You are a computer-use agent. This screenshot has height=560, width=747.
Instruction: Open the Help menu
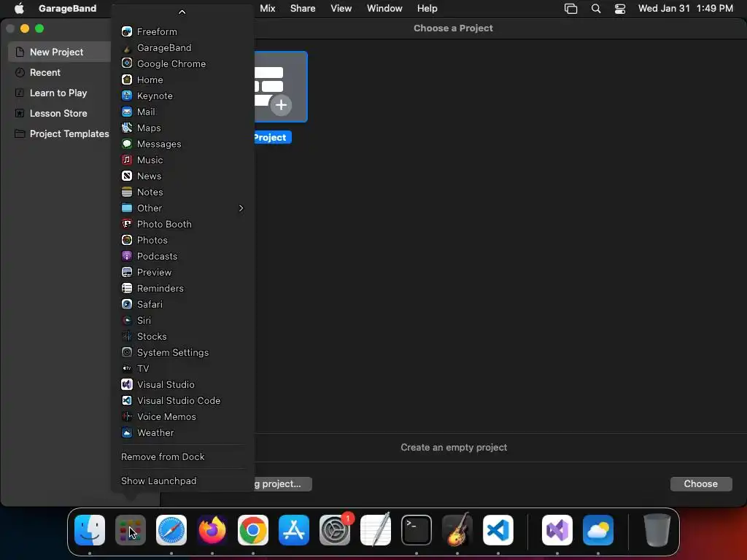(x=427, y=8)
